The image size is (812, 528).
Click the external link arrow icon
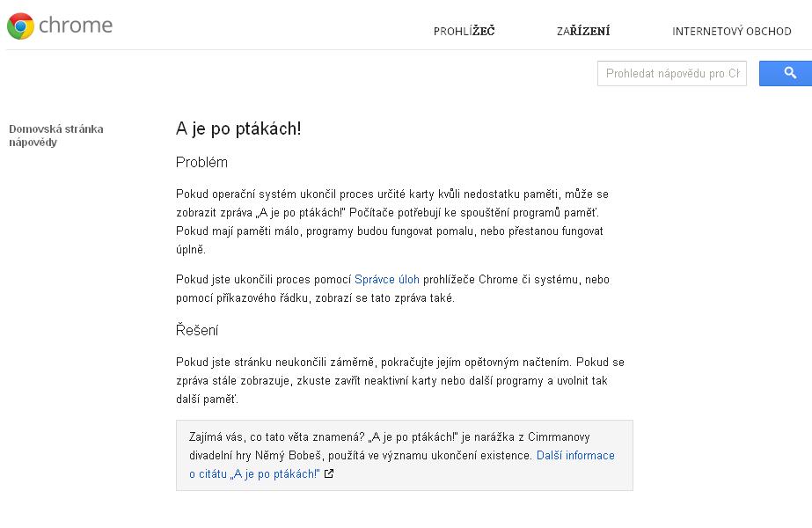pyautogui.click(x=329, y=474)
